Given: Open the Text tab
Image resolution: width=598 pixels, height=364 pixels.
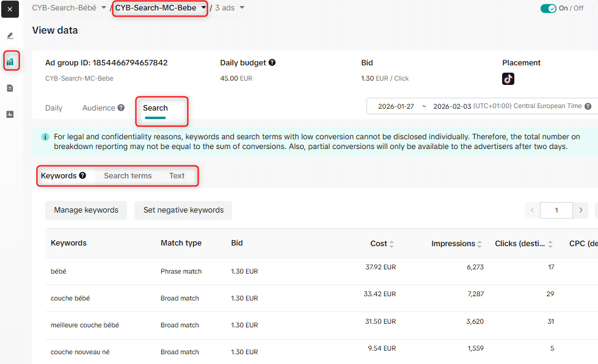Looking at the screenshot, I should point(177,176).
